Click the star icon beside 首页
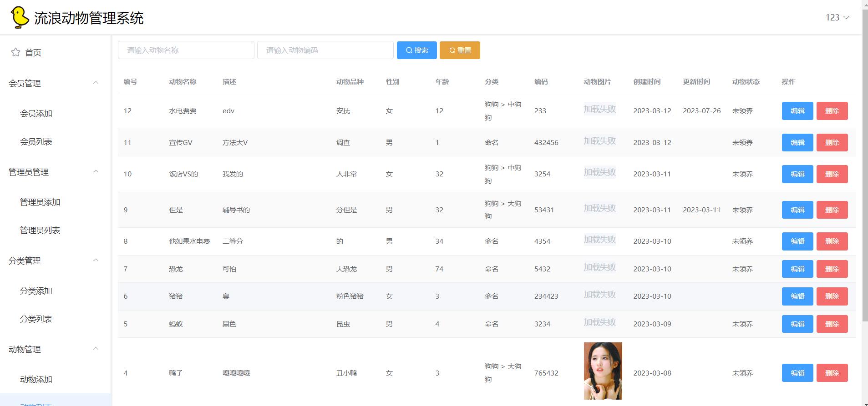Viewport: 868px width, 406px height. pos(15,52)
